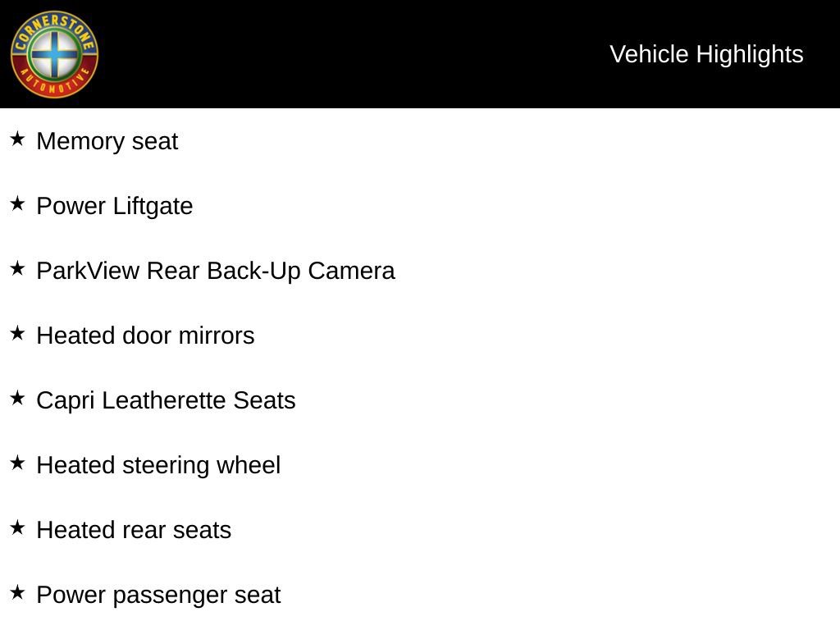840x630 pixels.
Task: Click the star beside Power passenger seat
Action: click(17, 593)
